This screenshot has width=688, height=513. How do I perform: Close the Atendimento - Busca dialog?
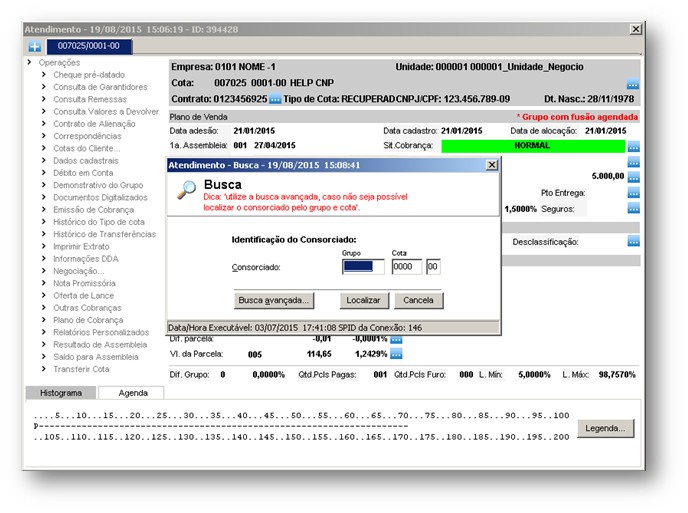coord(492,165)
